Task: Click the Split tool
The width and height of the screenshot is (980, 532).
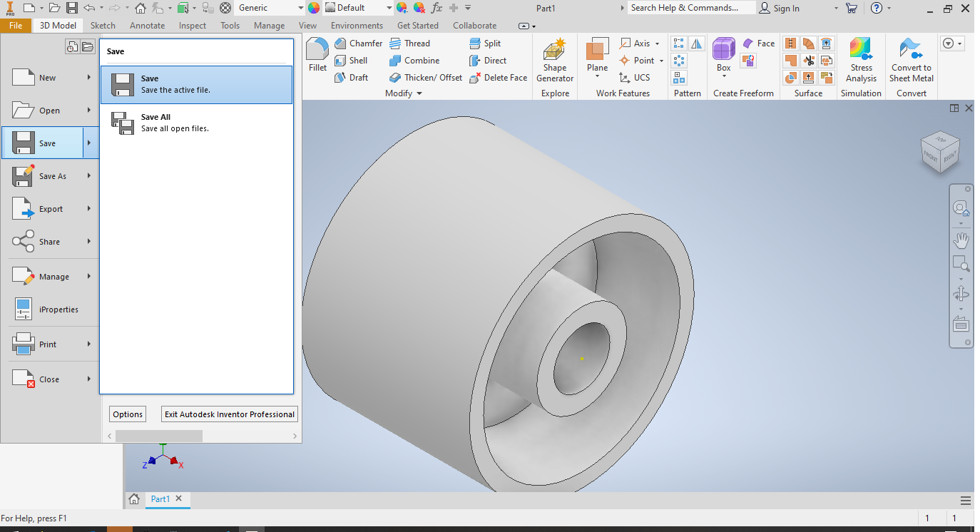Action: point(485,44)
